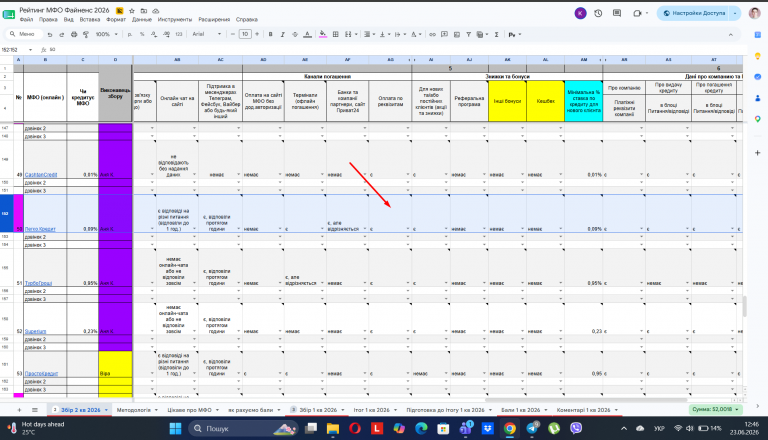Switch to the як рахуємо бали sheet tab
This screenshot has height=440, width=768.
250,410
